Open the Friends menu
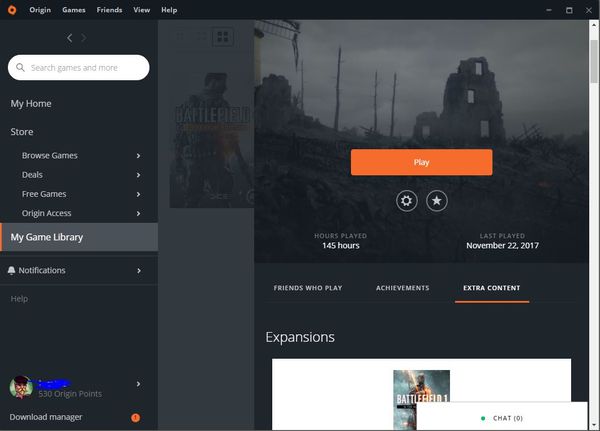This screenshot has width=600, height=431. tap(109, 10)
